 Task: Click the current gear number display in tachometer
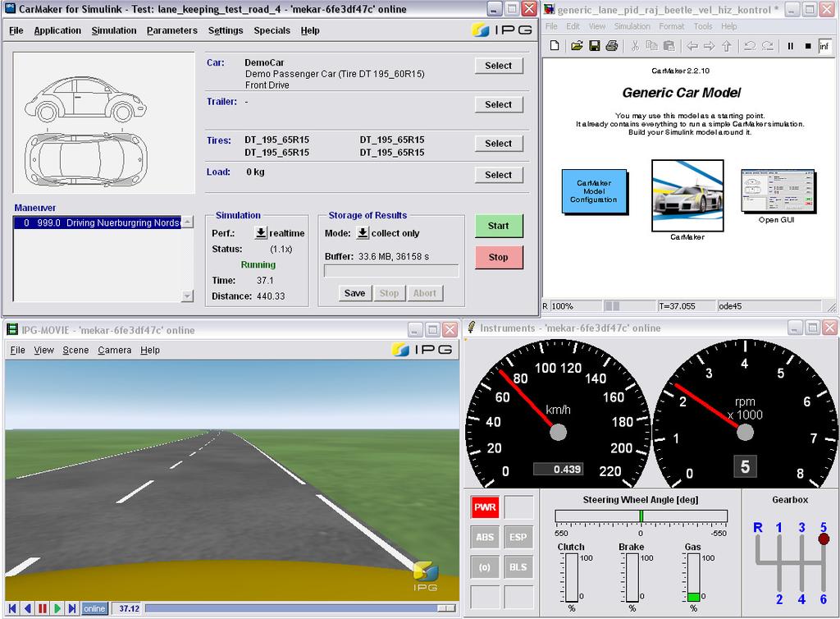pyautogui.click(x=745, y=466)
